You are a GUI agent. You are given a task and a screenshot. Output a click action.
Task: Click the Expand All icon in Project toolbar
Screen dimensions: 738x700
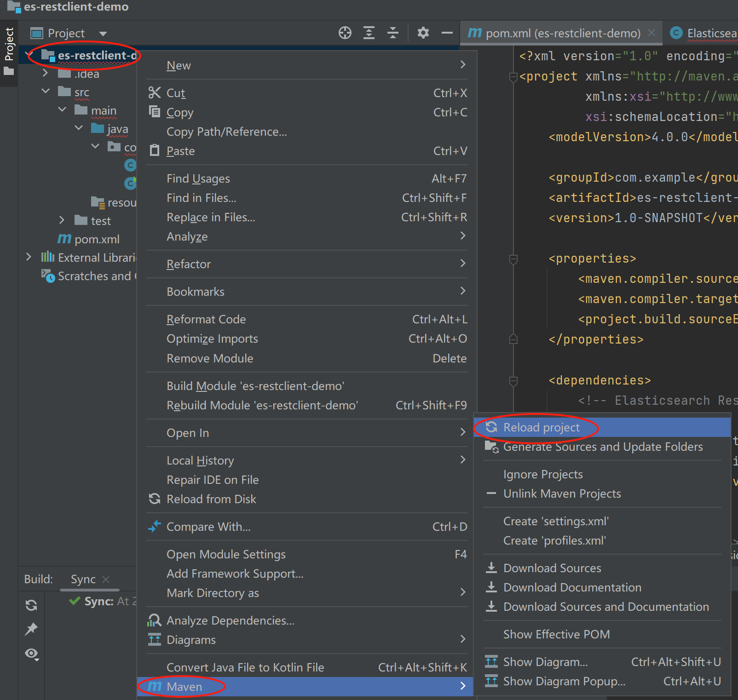pyautogui.click(x=369, y=33)
